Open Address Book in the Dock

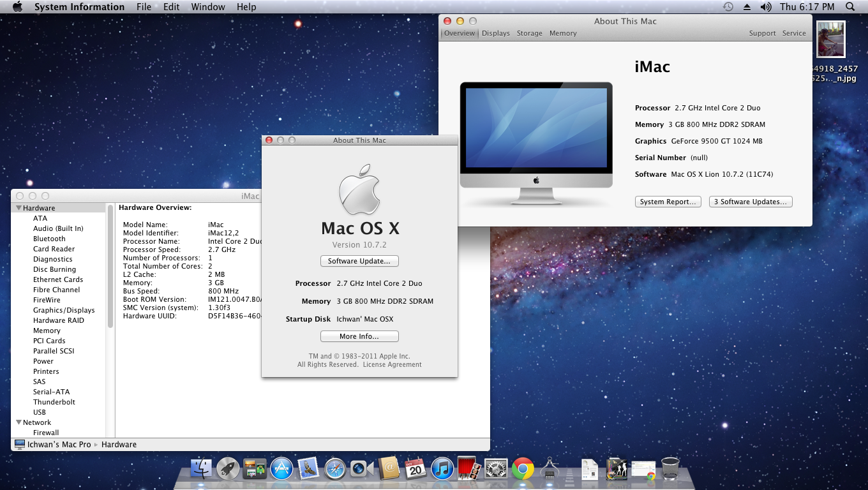pyautogui.click(x=389, y=470)
